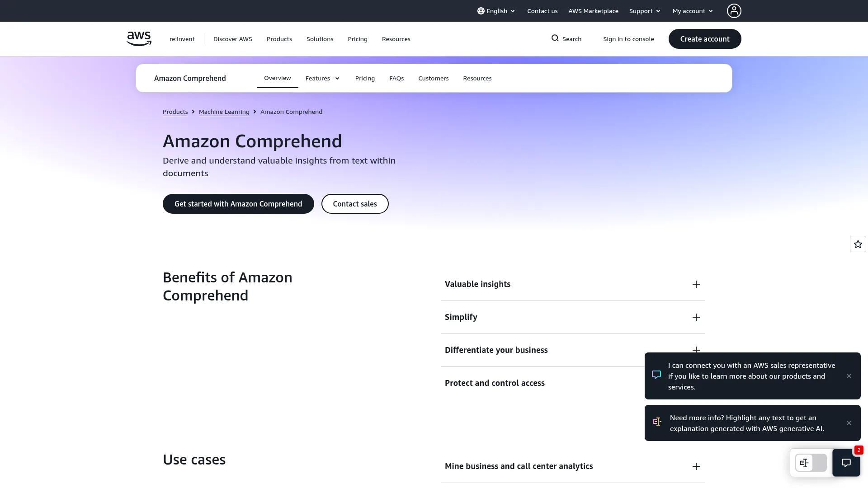Open Resources in the main navigation
868x488 pixels.
coord(396,39)
